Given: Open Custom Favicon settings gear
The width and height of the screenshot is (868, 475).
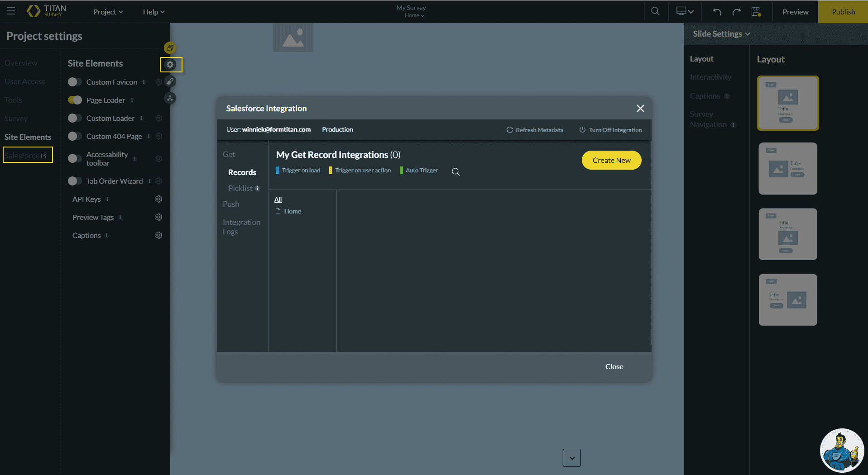Looking at the screenshot, I should pos(158,82).
